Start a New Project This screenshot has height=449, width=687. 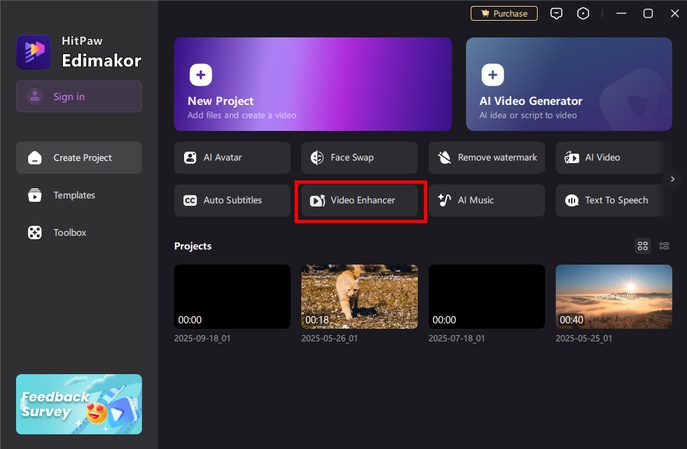click(313, 84)
